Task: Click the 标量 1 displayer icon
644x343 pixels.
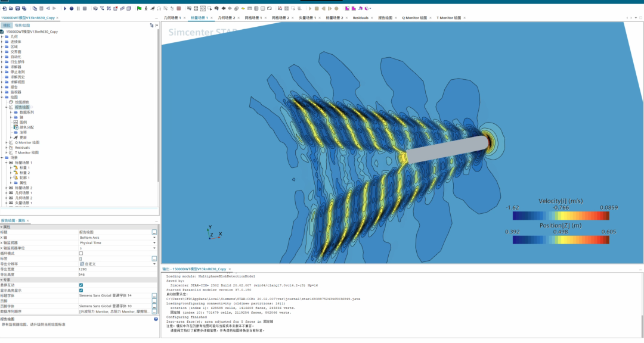Action: 16,167
